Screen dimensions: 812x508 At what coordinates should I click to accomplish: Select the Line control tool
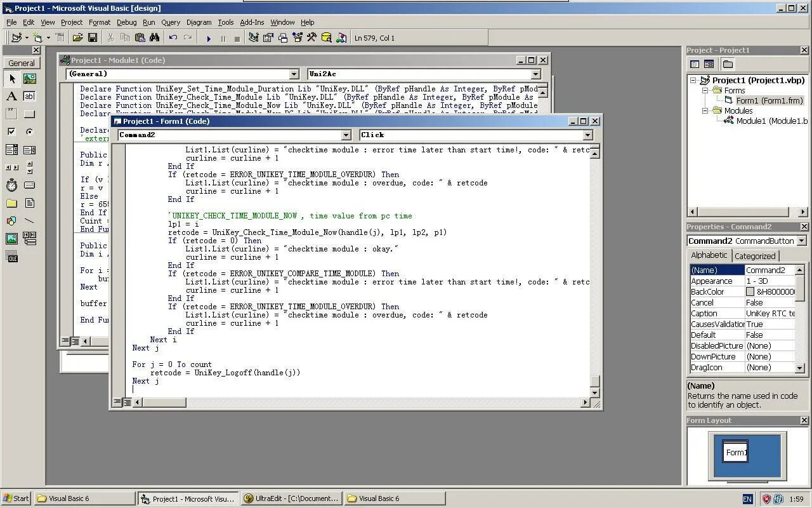coord(29,221)
